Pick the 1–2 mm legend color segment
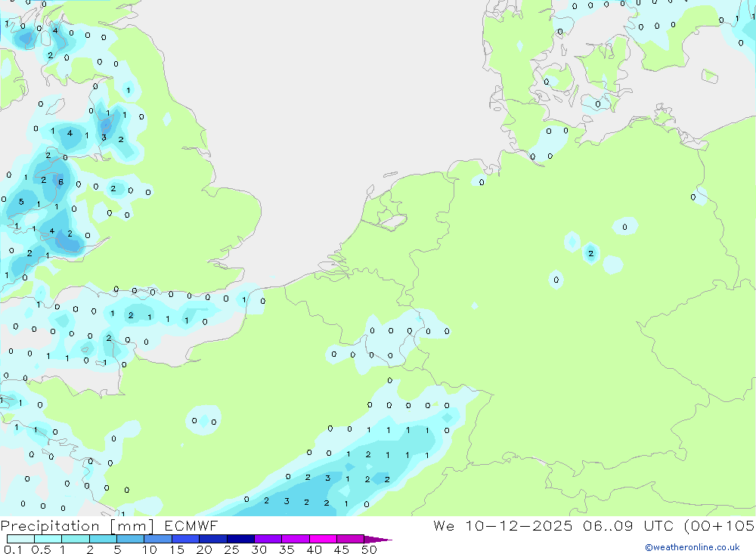 tap(76, 539)
